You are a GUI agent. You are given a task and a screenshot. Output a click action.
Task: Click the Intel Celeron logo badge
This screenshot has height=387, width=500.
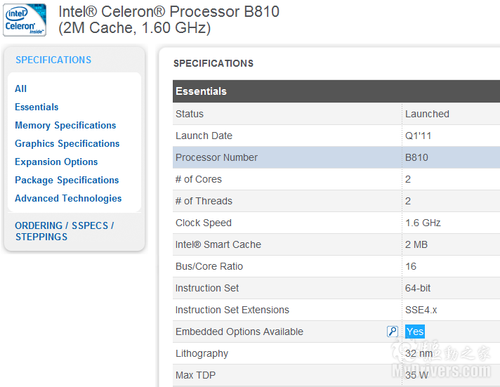pos(25,19)
